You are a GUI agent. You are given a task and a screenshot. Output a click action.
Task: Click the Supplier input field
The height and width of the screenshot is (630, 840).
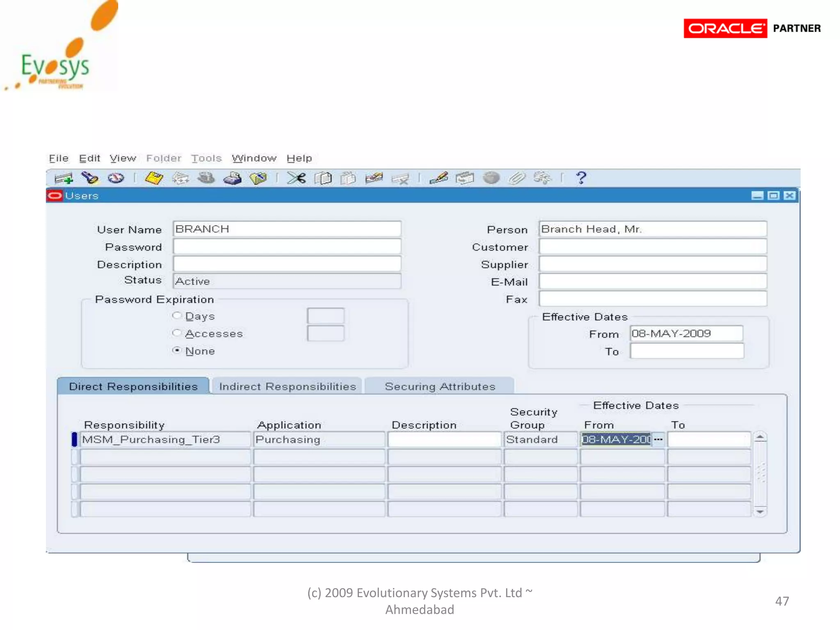[653, 264]
